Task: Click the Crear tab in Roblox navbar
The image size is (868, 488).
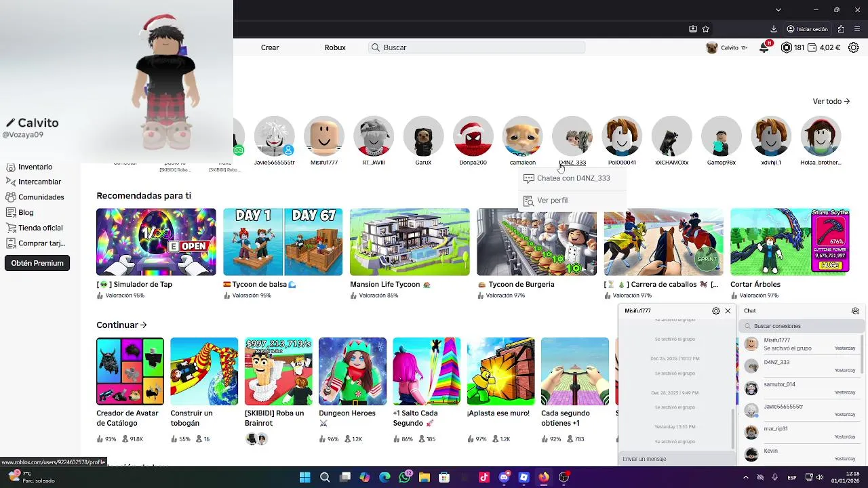Action: pos(270,47)
